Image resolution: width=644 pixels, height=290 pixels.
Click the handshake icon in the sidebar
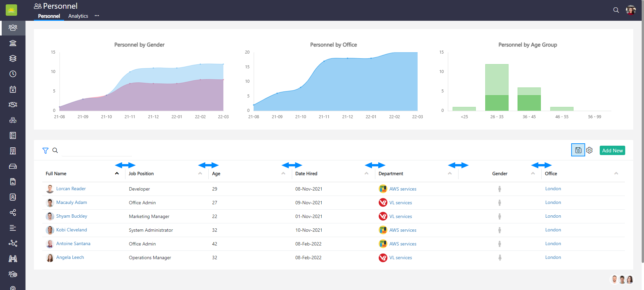[13, 105]
